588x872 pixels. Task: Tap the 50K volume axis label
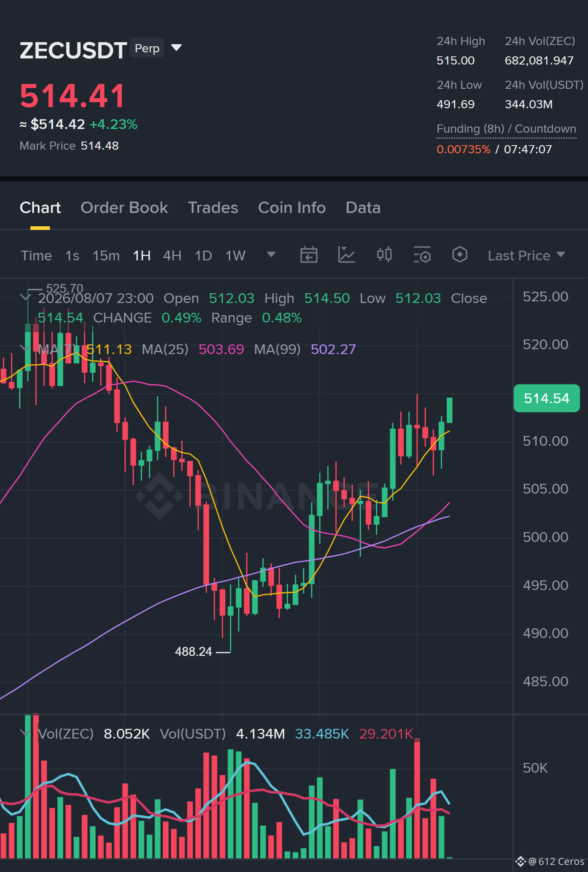pyautogui.click(x=535, y=768)
